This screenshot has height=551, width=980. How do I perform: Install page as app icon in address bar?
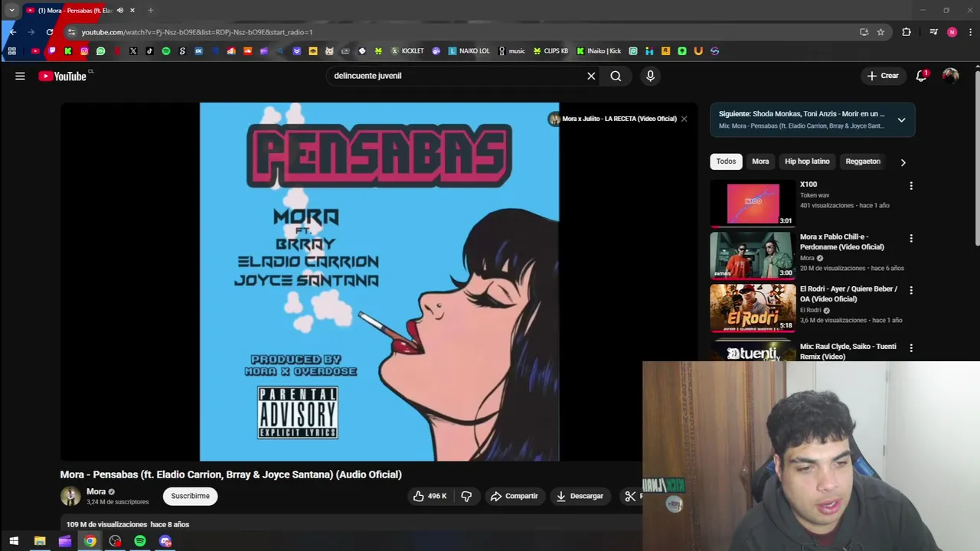coord(864,32)
